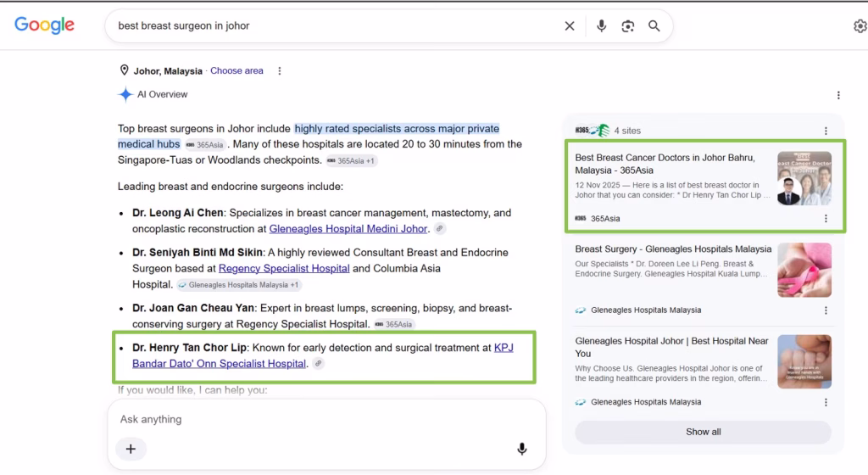Viewport: 868px width, 475px height.
Task: Click the Dr. Seniyah Binti Md Sikin name
Action: coord(197,253)
